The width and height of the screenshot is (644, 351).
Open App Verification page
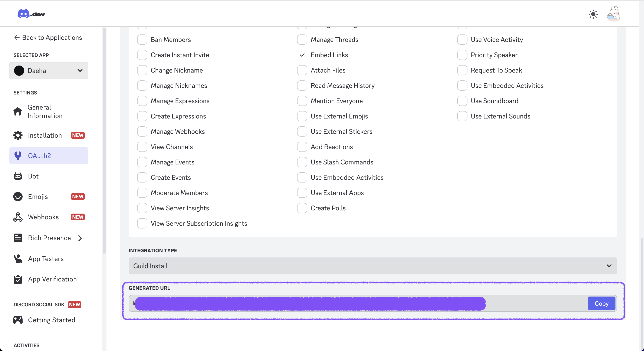tap(49, 279)
